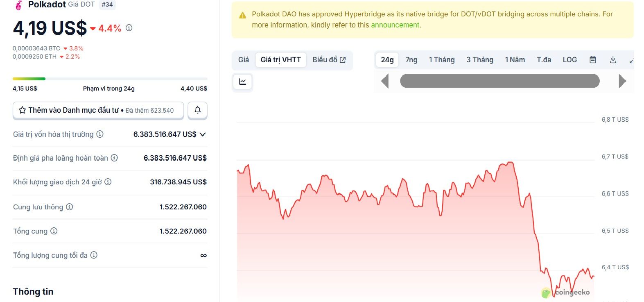Show info for Tổng lượng cung tối đa

pos(94,255)
